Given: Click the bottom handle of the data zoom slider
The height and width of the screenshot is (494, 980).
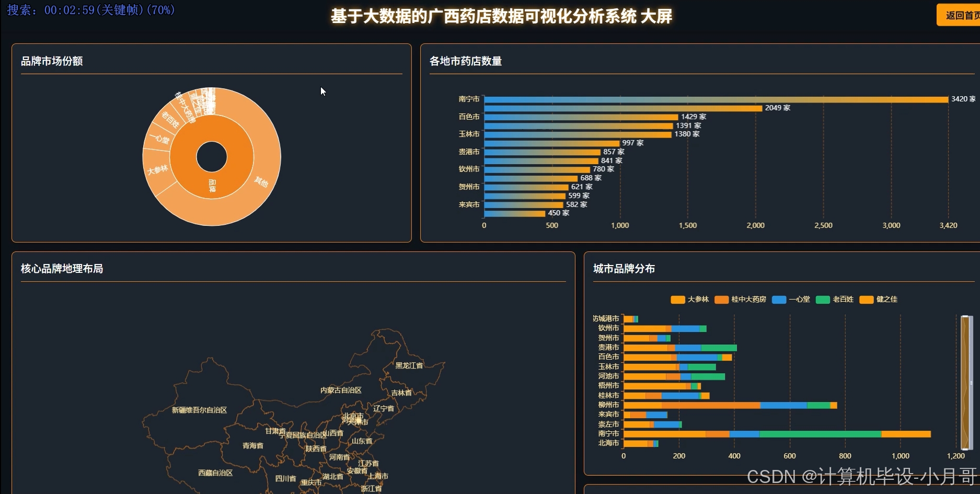Looking at the screenshot, I should [x=966, y=449].
